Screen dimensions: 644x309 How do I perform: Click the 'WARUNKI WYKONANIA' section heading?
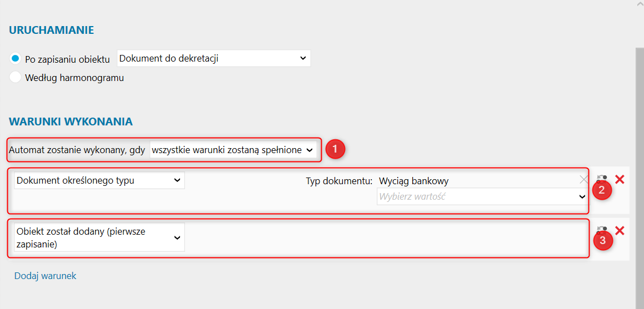click(x=71, y=121)
